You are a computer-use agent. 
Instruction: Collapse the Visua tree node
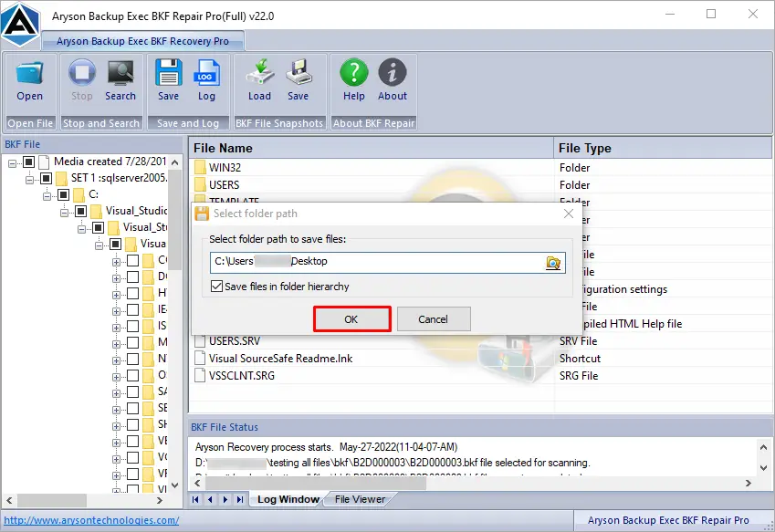pos(99,245)
